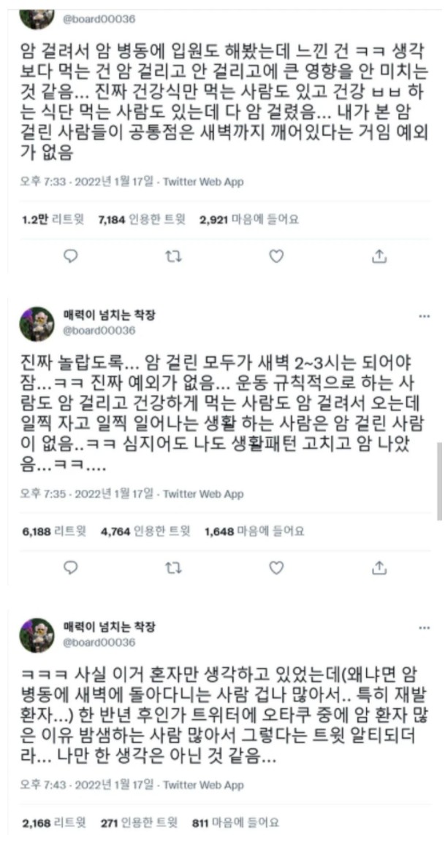Share the second tweet posted at 7:35
445x868 pixels.
[379, 567]
